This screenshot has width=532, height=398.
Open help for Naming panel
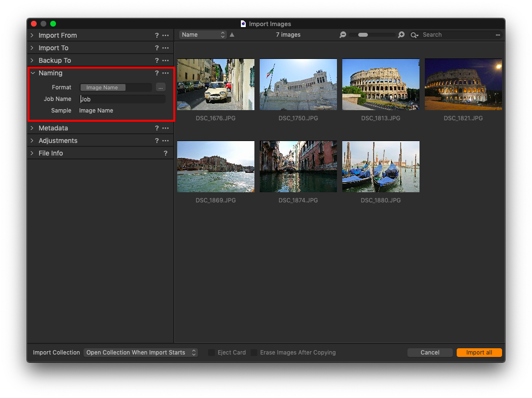[x=157, y=73]
